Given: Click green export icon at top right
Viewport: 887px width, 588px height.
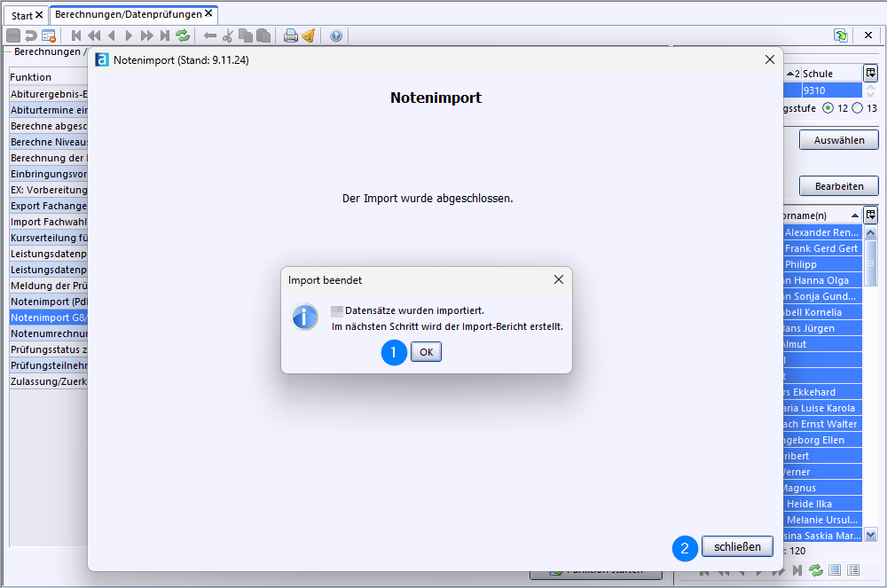Looking at the screenshot, I should [841, 35].
